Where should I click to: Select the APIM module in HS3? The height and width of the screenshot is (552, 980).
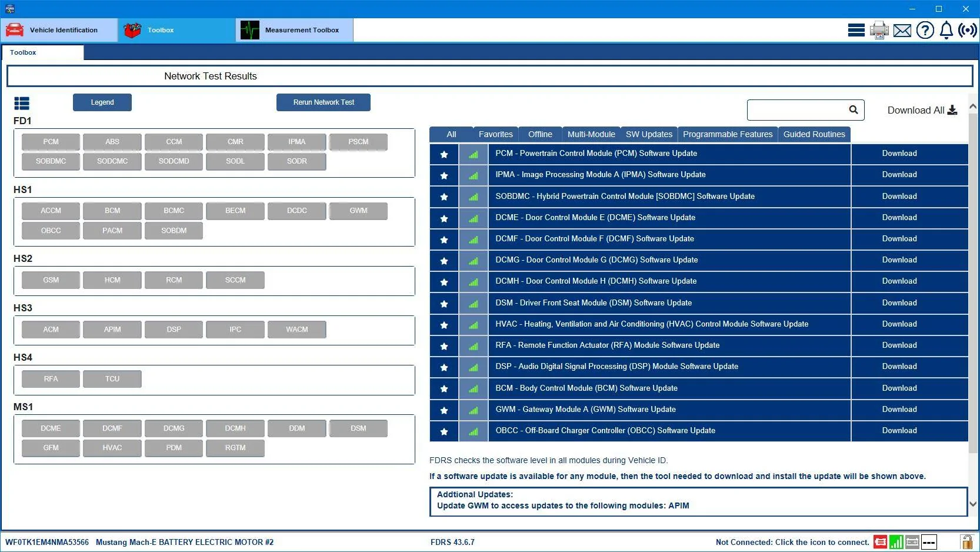pyautogui.click(x=112, y=330)
